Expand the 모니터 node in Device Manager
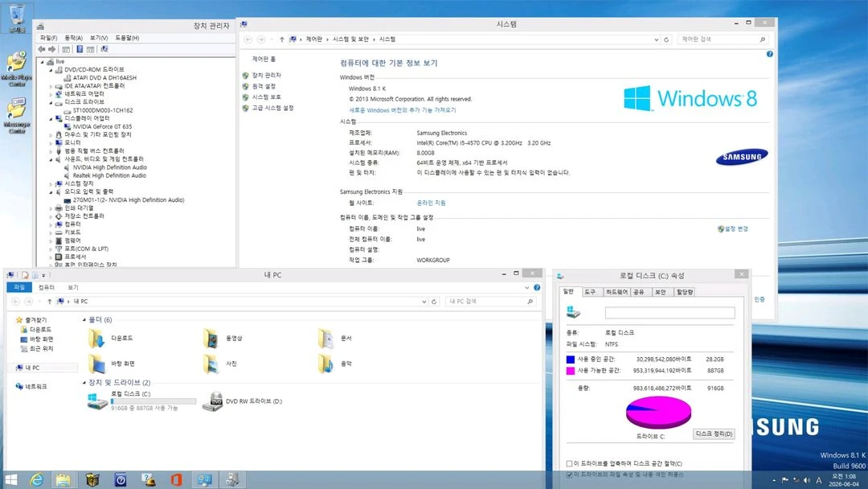 coord(51,143)
